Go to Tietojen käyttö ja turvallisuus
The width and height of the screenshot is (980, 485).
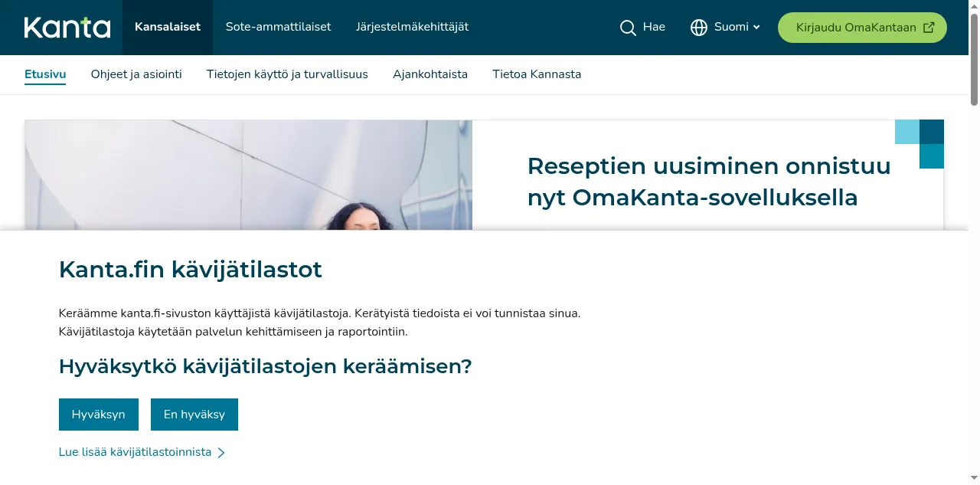pyautogui.click(x=287, y=74)
